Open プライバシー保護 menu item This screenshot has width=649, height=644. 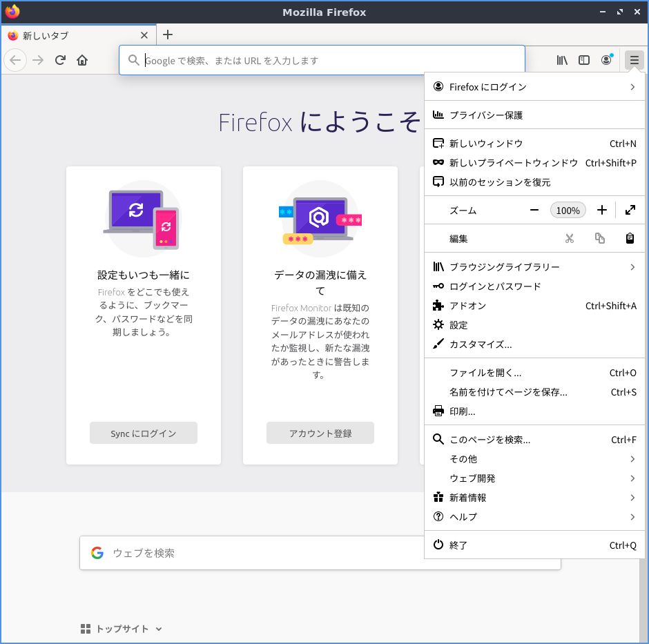point(534,115)
